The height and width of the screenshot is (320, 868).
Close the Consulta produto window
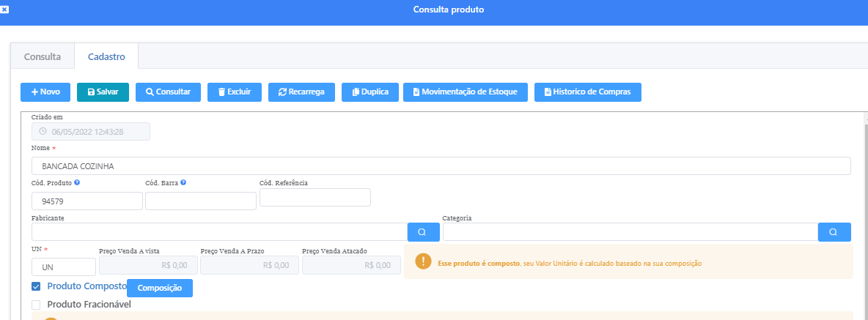pos(4,9)
